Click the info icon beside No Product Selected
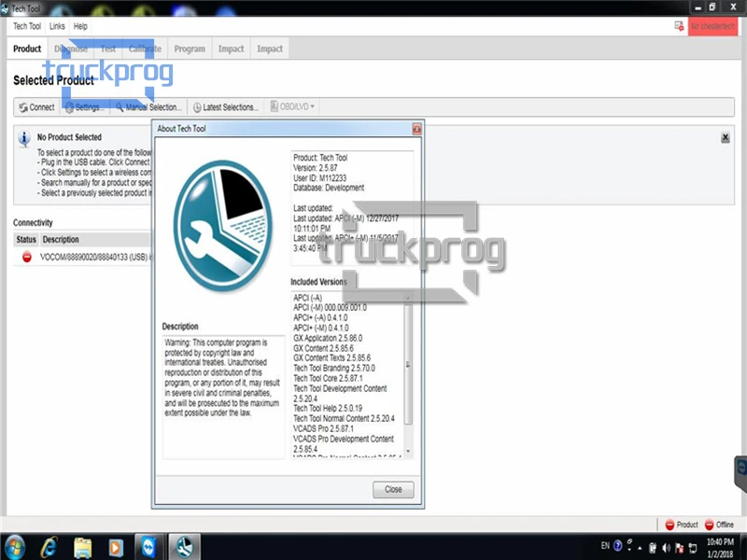 point(24,138)
